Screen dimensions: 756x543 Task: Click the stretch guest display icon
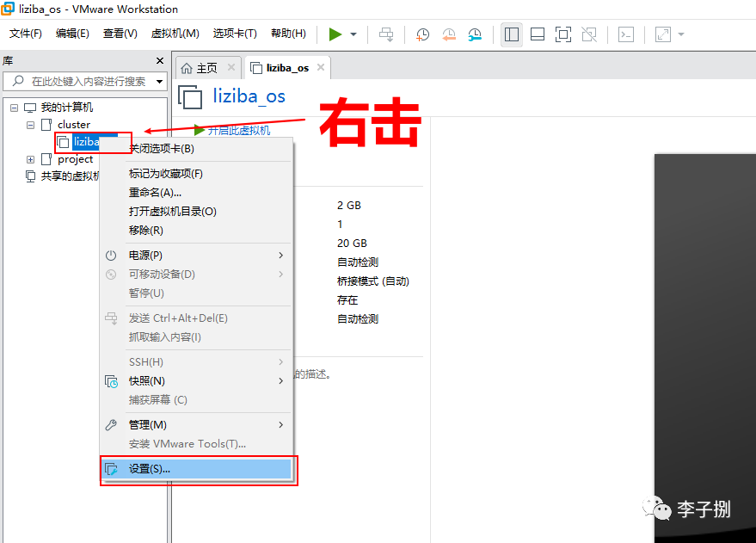click(663, 34)
